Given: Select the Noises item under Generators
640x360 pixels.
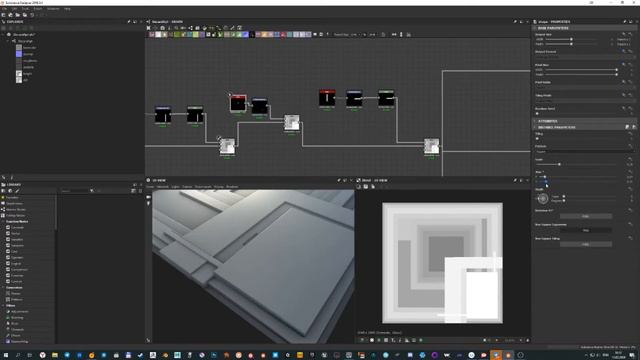Looking at the screenshot, I should (16, 293).
